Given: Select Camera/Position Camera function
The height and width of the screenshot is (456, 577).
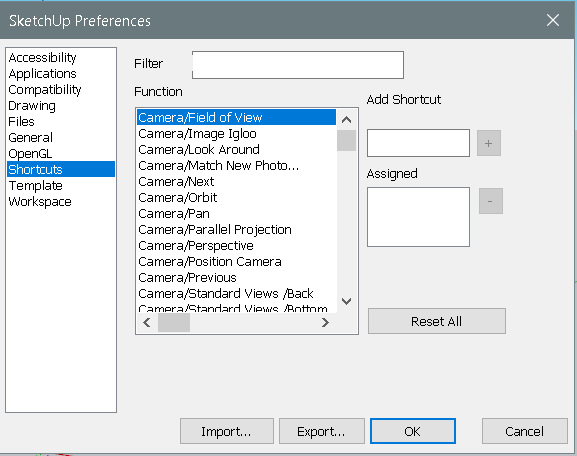Looking at the screenshot, I should click(236, 262).
